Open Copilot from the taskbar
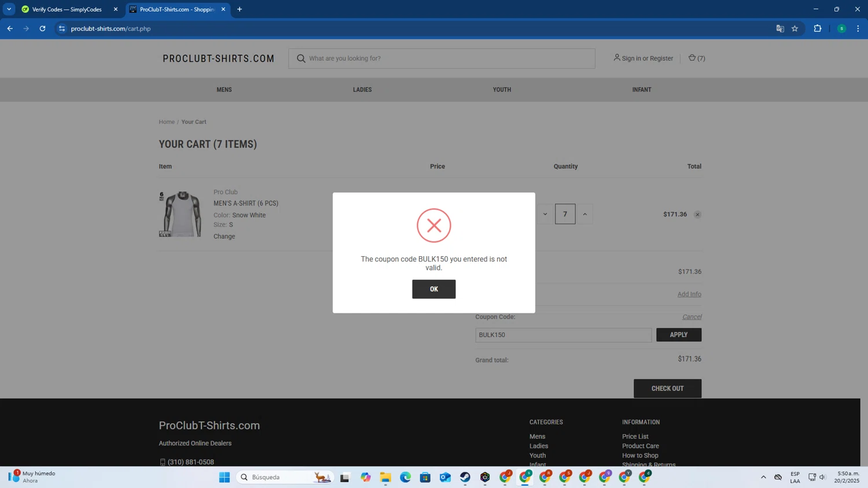The image size is (868, 488). (366, 477)
